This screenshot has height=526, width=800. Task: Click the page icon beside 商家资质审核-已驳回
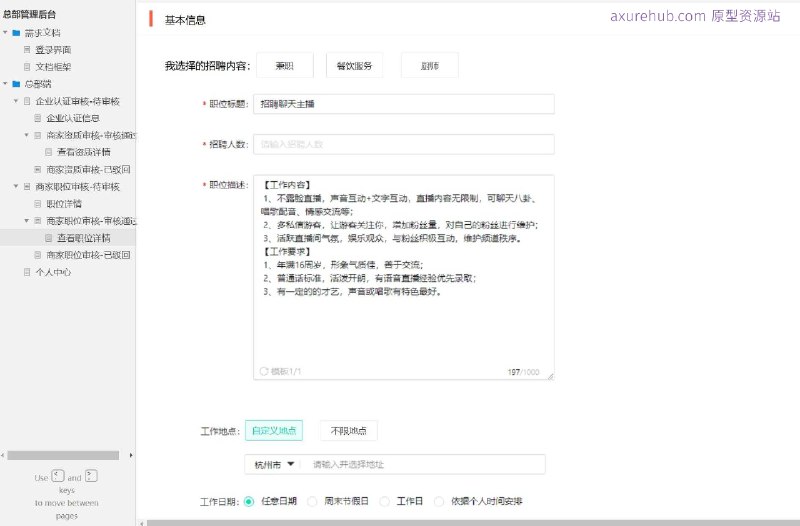pyautogui.click(x=38, y=169)
